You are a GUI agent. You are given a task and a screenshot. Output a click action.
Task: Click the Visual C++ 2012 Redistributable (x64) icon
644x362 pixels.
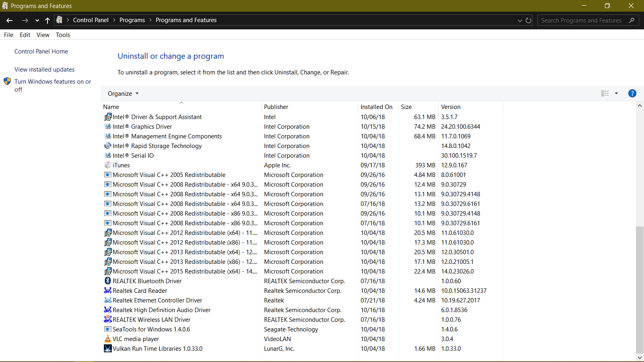(108, 233)
